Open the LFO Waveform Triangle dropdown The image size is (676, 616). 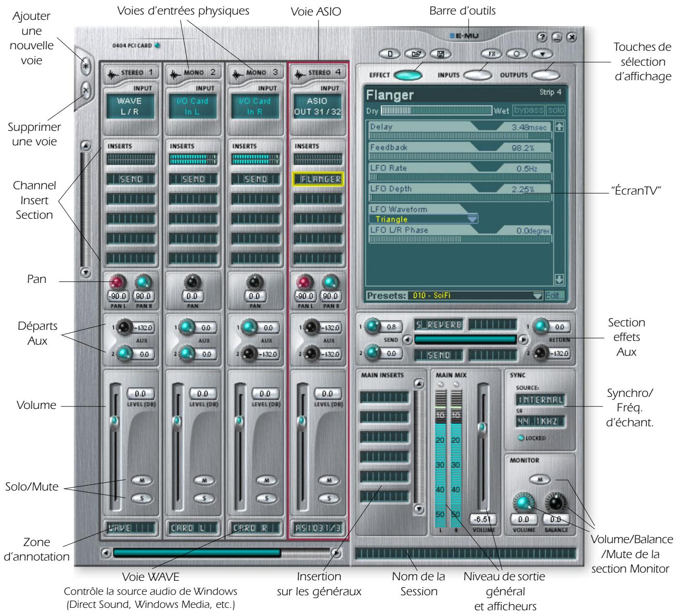point(424,219)
